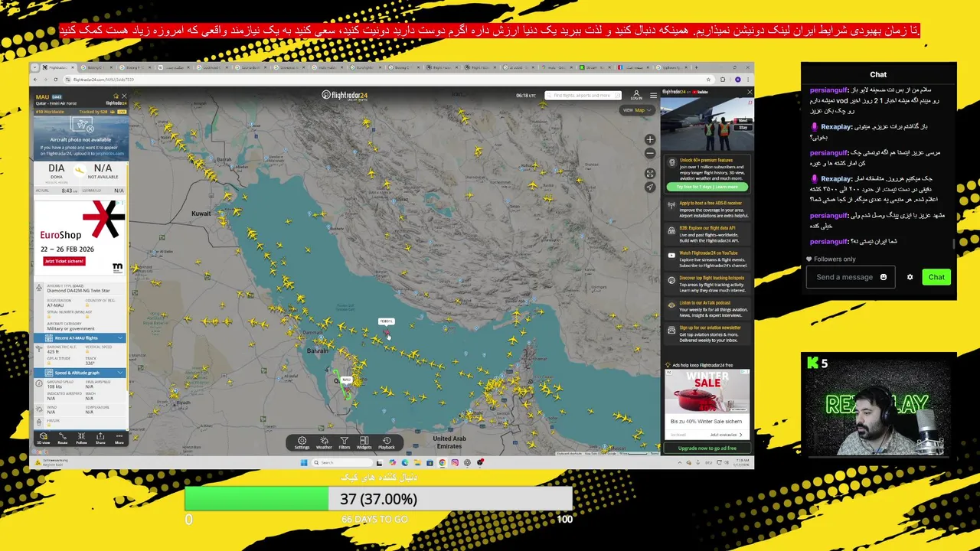
Task: Click the A7-MAU registration value
Action: point(56,305)
